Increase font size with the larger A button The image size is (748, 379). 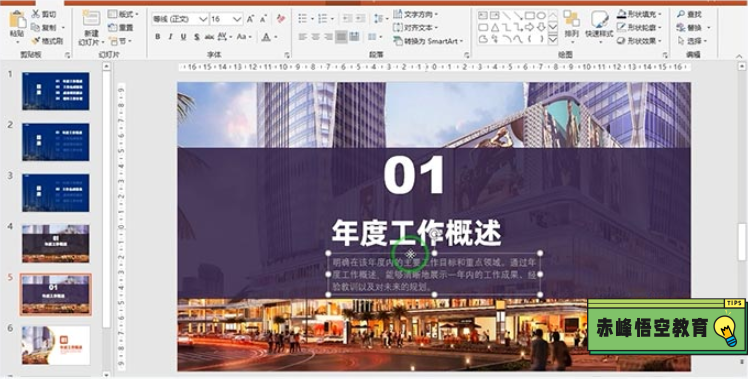click(250, 19)
